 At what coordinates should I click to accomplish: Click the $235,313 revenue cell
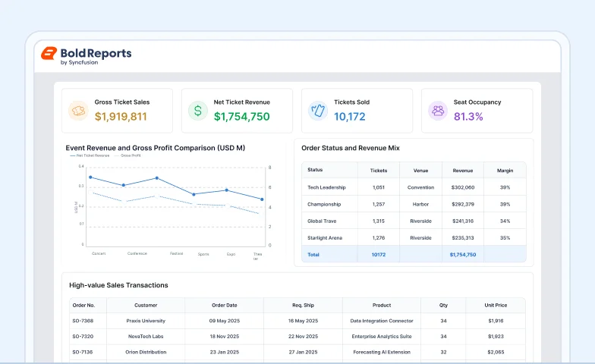coord(463,238)
